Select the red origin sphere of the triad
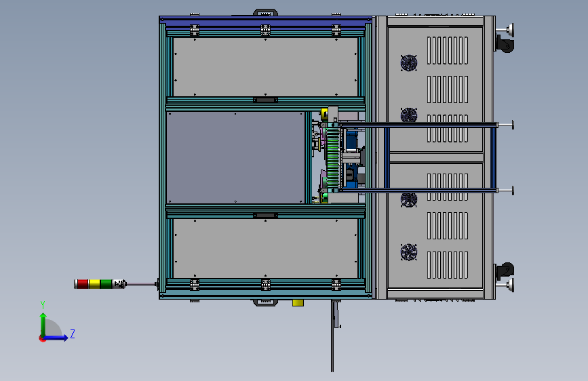The height and width of the screenshot is (381, 588). coord(41,338)
